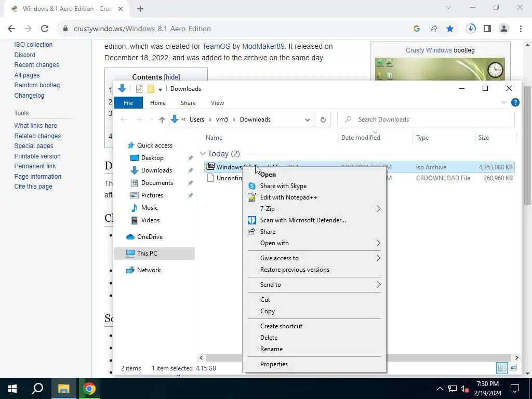The width and height of the screenshot is (532, 399).
Task: Click the bookmark star icon
Action: tap(450, 29)
